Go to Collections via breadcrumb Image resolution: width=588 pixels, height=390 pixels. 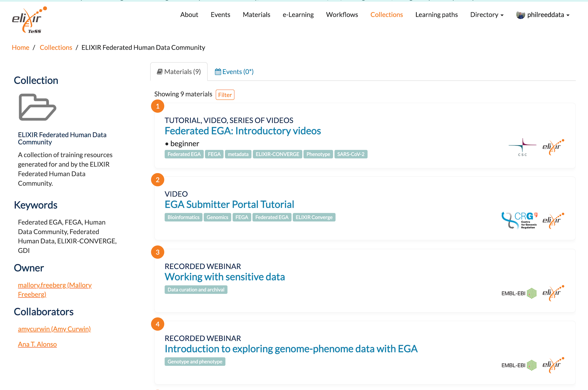(x=56, y=48)
